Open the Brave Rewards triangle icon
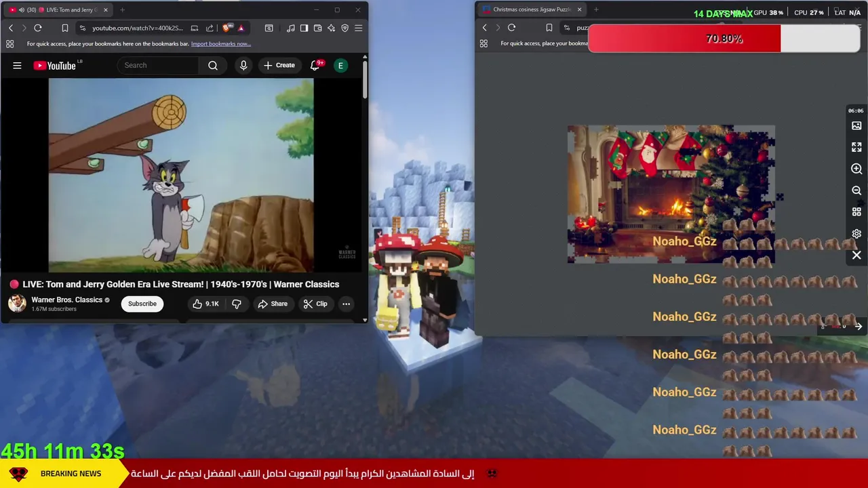 click(241, 28)
